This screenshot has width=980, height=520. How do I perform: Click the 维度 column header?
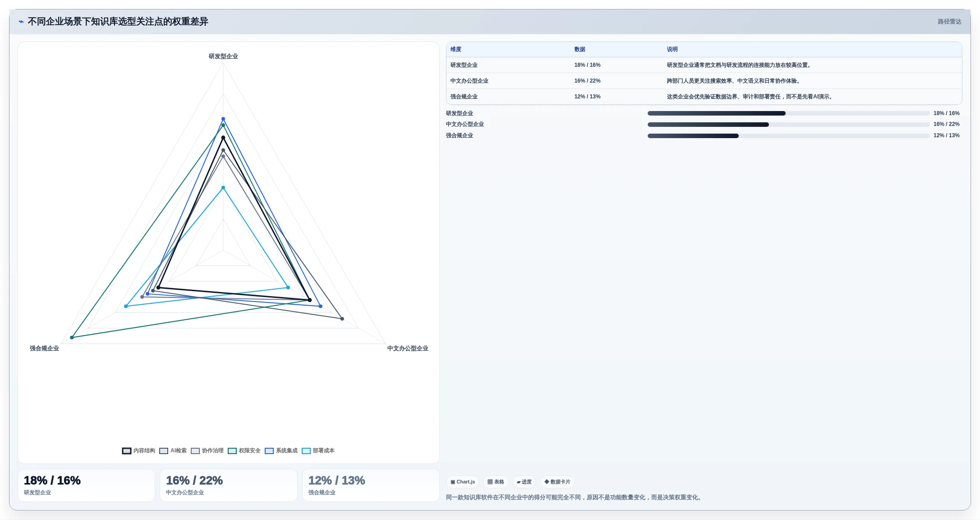[456, 49]
